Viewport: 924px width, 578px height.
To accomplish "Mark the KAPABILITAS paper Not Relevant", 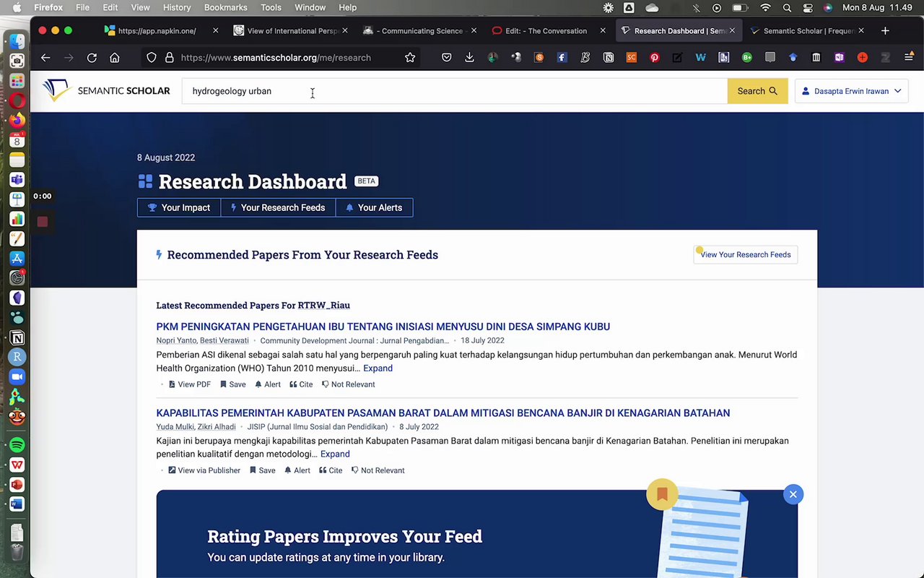I will (378, 470).
